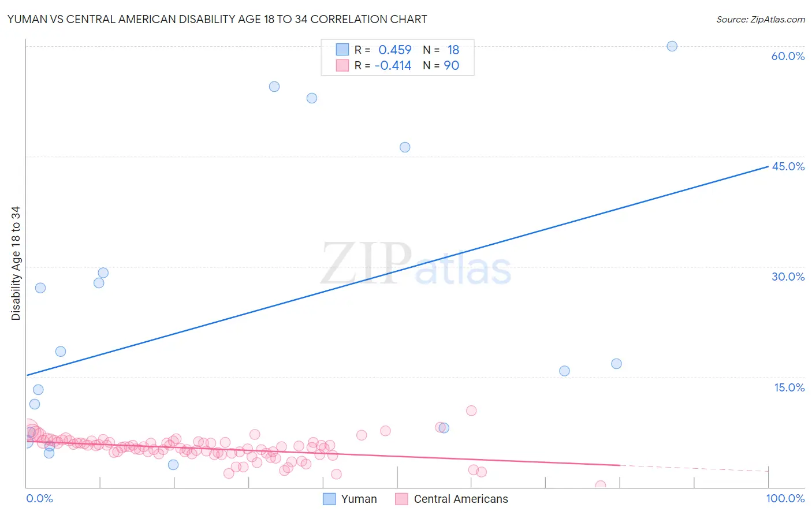Click the blue data point near 54.5%

coord(274,87)
